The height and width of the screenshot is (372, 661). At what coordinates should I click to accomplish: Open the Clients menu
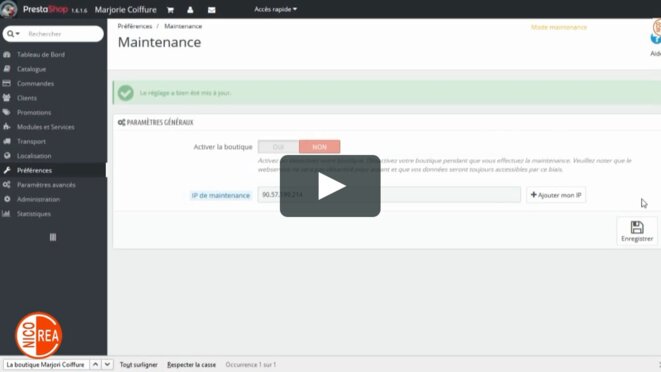(27, 98)
